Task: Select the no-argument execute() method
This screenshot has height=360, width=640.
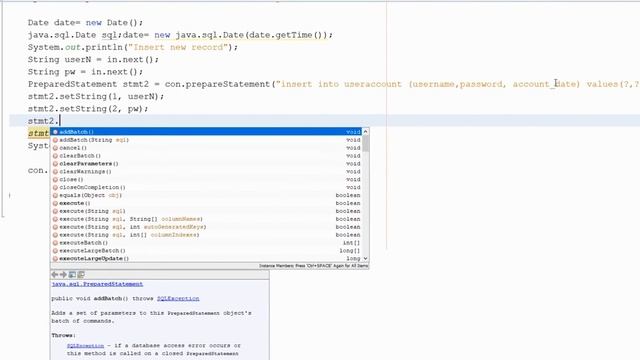Action: [206, 203]
